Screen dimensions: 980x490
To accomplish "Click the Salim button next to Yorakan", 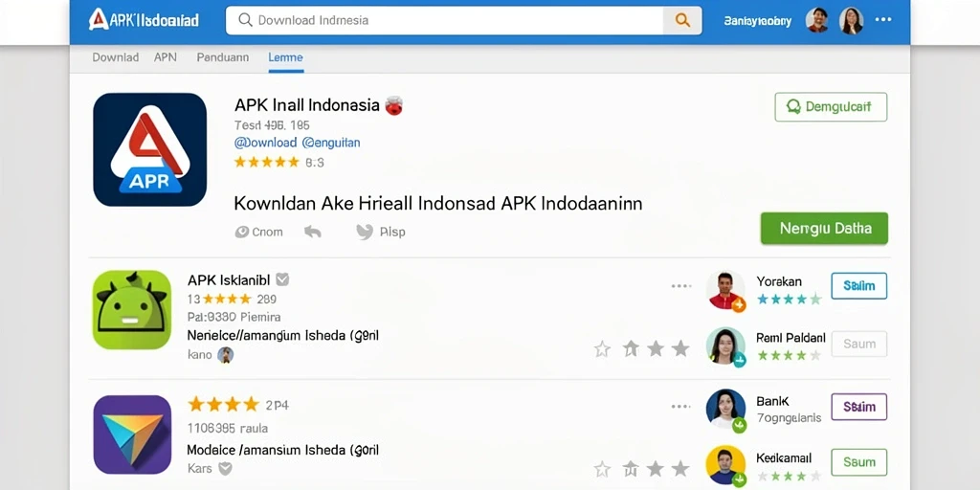I will click(x=858, y=286).
